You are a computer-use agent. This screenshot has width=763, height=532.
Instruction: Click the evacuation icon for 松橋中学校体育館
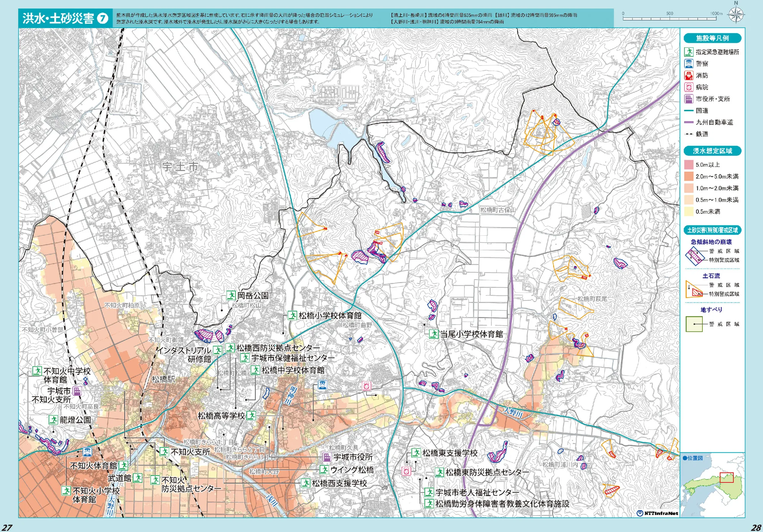click(255, 370)
